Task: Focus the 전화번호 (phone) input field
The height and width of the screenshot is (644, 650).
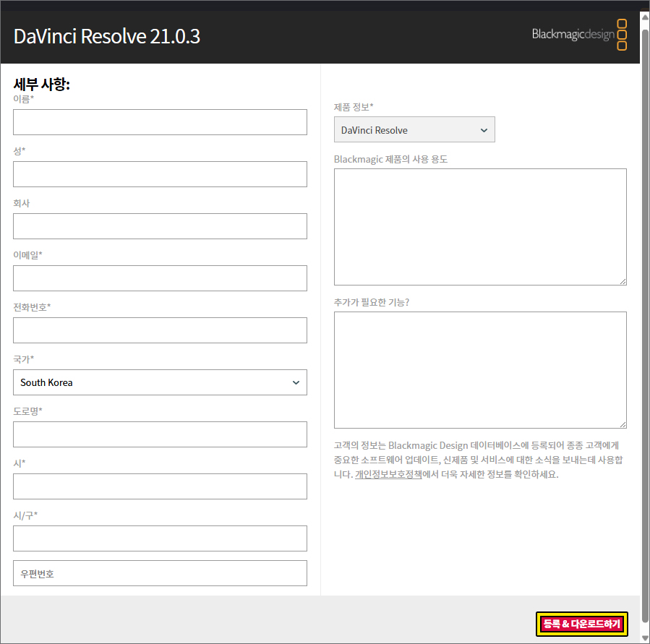Action: 160,330
